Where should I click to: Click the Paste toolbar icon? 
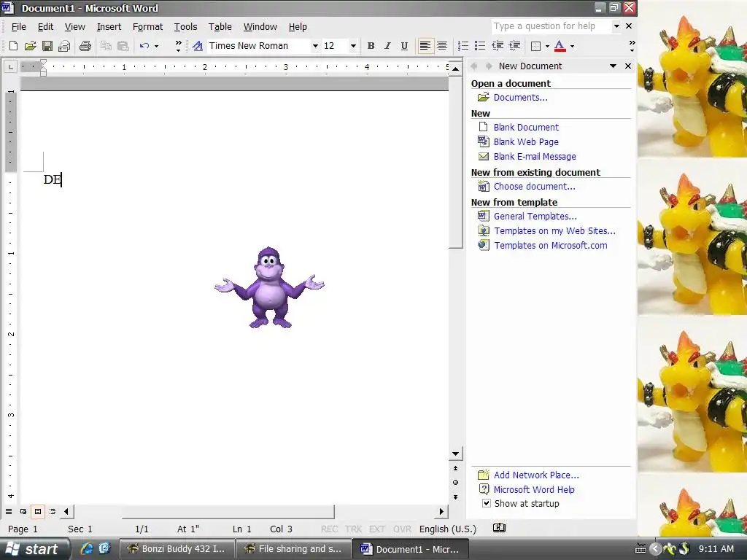(x=123, y=46)
